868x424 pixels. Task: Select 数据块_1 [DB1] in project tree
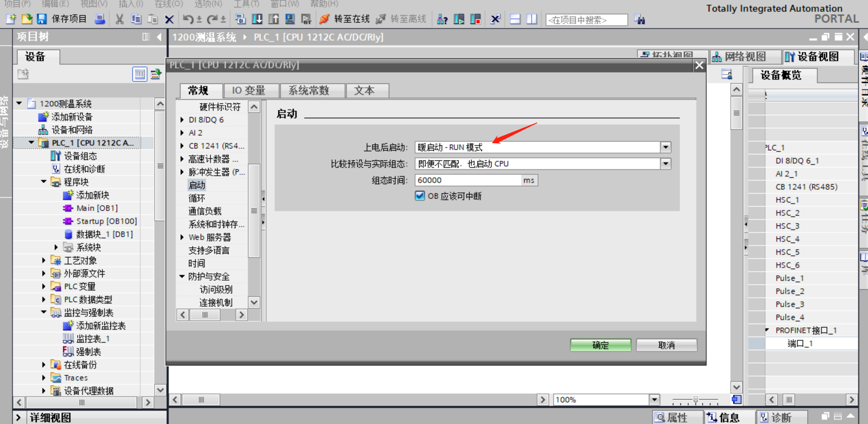[x=104, y=234]
